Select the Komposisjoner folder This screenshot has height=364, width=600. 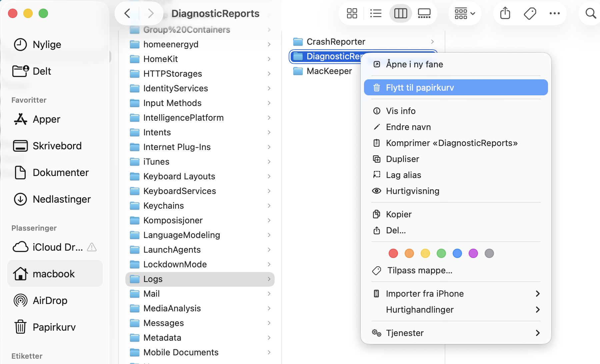tap(200, 220)
